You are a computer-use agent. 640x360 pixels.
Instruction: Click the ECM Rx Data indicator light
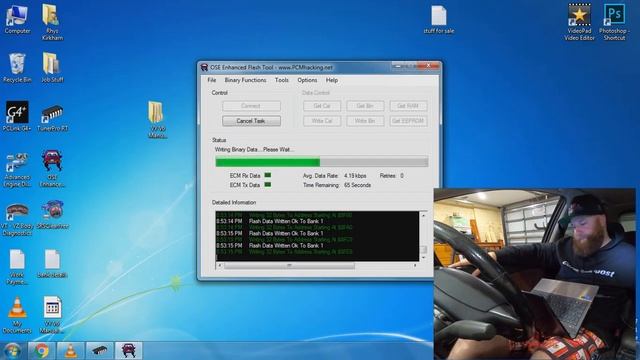[268, 175]
